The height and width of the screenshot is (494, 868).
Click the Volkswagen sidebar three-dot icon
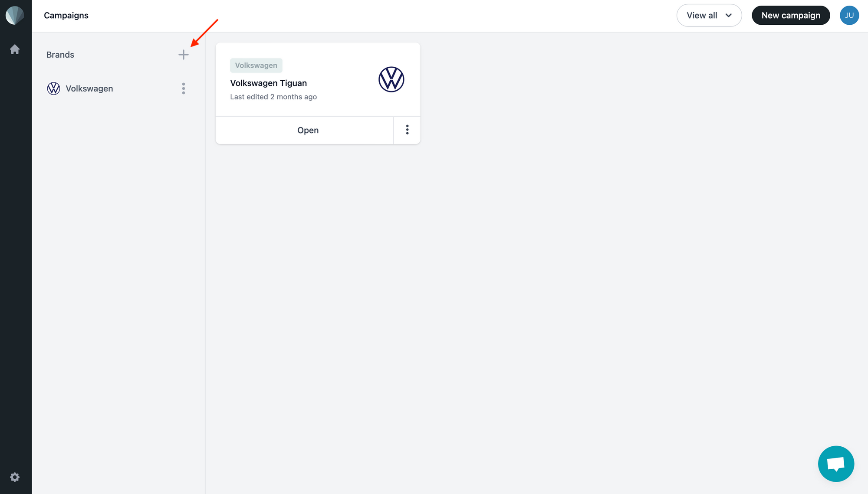[x=184, y=88]
